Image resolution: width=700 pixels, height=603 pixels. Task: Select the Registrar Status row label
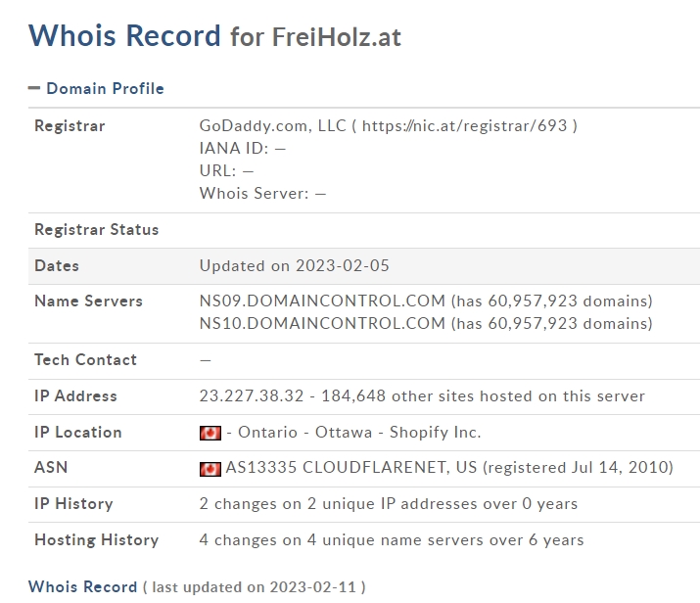(96, 229)
